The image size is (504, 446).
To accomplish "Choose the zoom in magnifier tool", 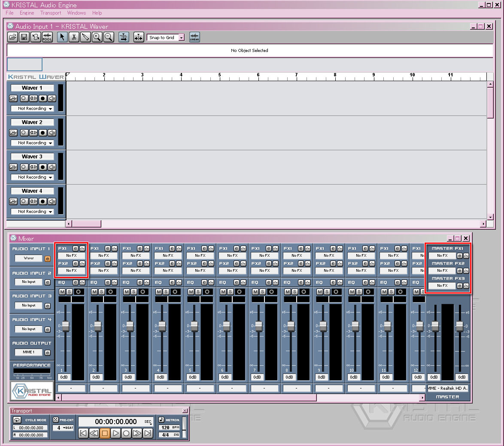I will (97, 37).
